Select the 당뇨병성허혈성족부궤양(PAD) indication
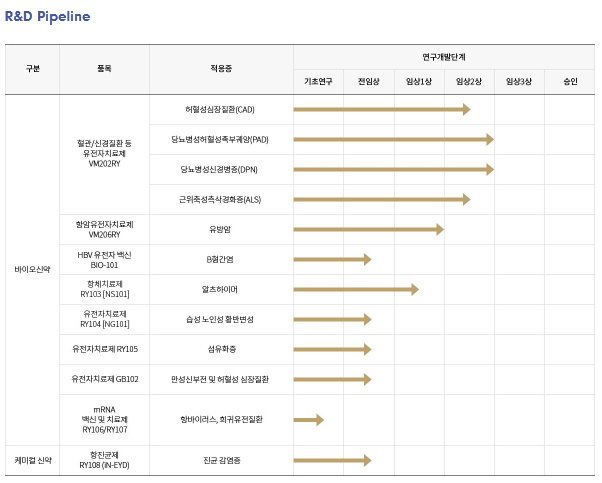The height and width of the screenshot is (483, 602). pos(220,140)
